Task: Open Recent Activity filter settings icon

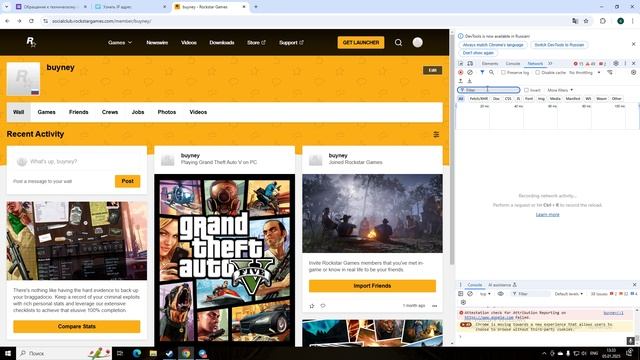Action: tap(436, 134)
